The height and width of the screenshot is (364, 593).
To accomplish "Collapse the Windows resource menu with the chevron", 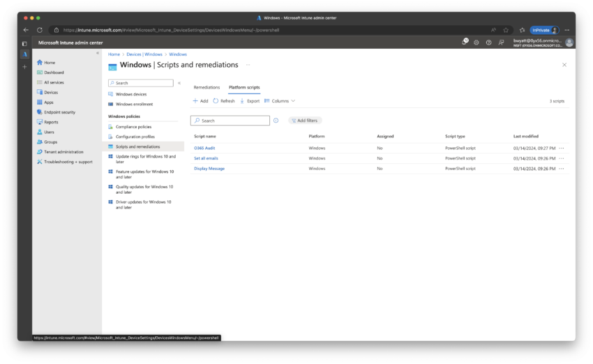I will tap(179, 83).
